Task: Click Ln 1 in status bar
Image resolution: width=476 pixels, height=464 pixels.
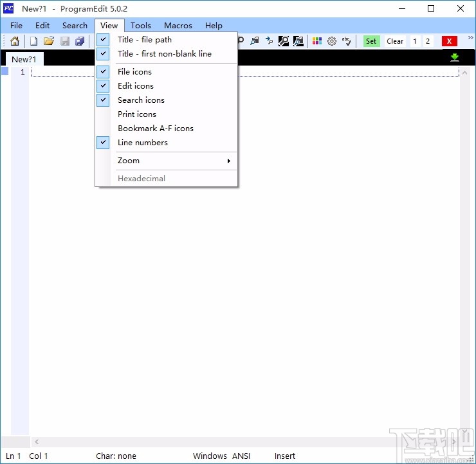Action: point(13,456)
